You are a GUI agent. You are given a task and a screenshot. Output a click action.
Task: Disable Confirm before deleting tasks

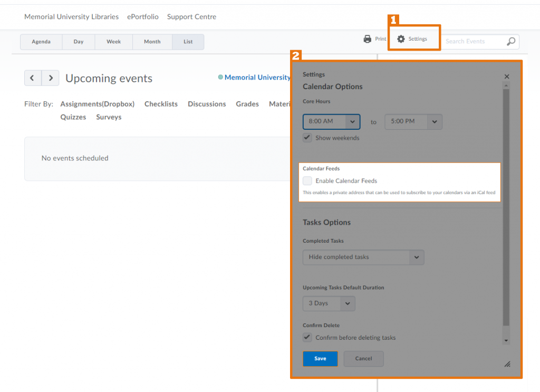[307, 338]
